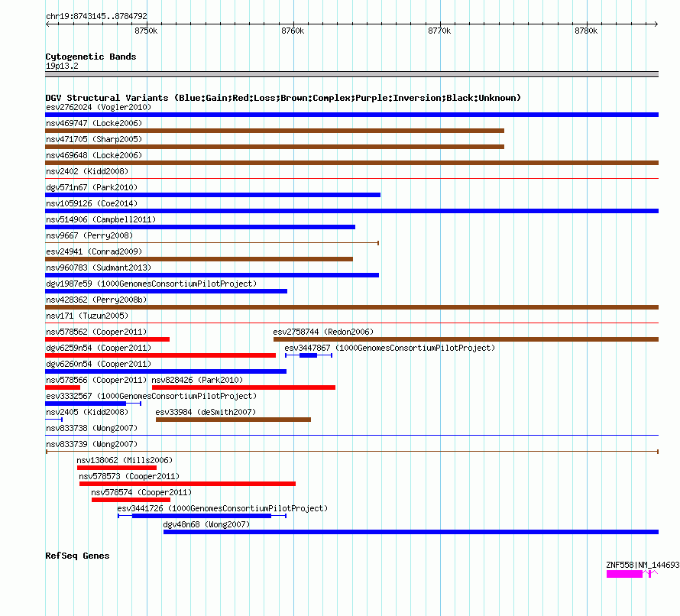Click the left arrow end of the ruler
The width and height of the screenshot is (680, 616).
47,24
